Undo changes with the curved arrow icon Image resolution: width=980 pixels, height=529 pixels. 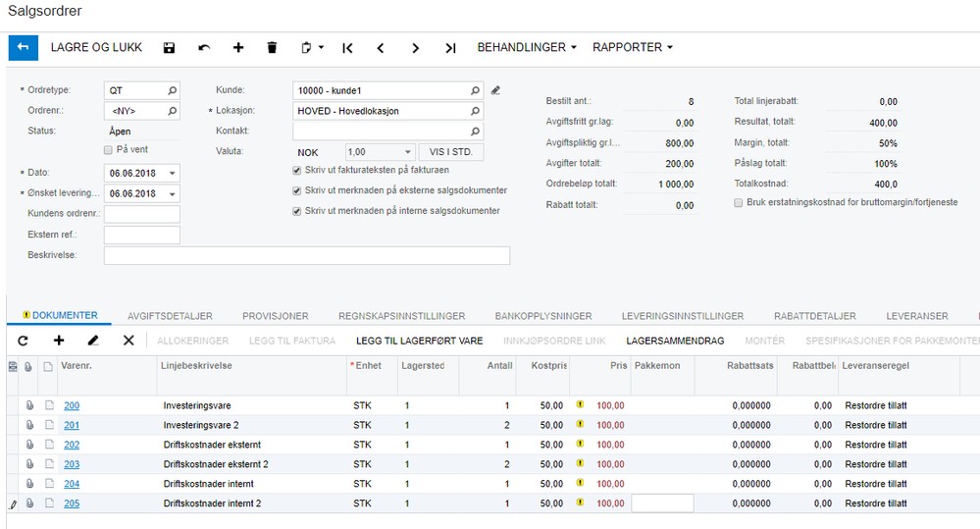click(204, 47)
